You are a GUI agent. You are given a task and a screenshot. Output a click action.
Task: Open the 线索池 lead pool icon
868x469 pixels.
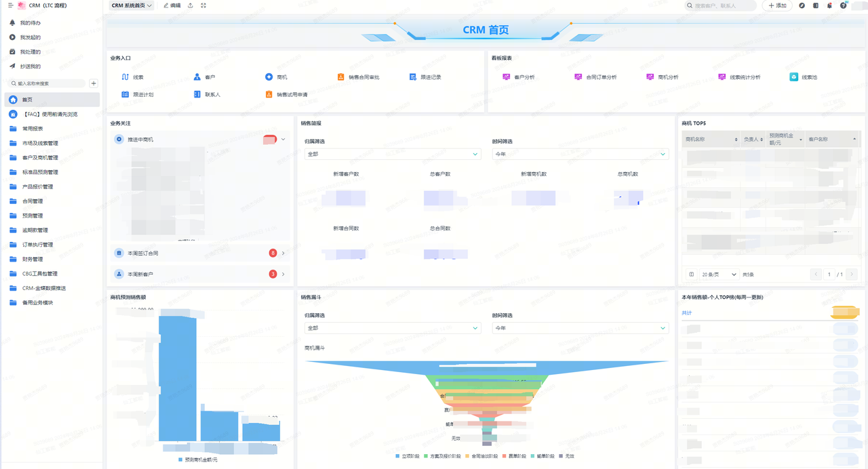793,77
